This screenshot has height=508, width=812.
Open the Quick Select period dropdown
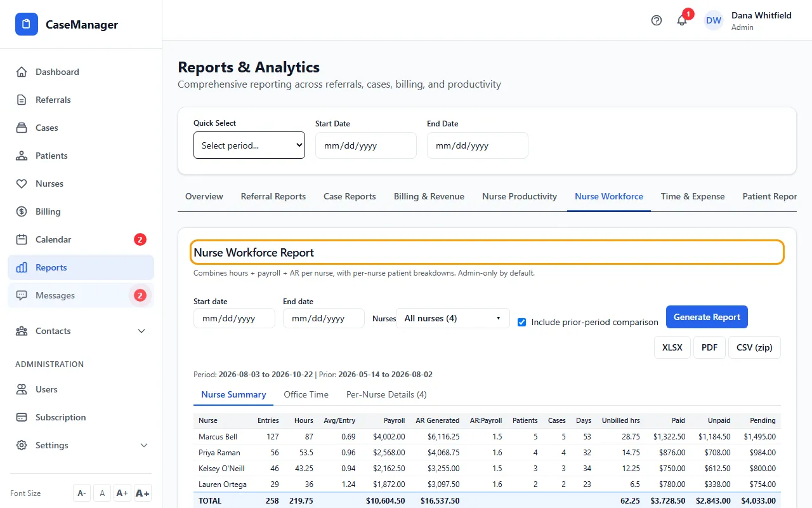coord(249,145)
